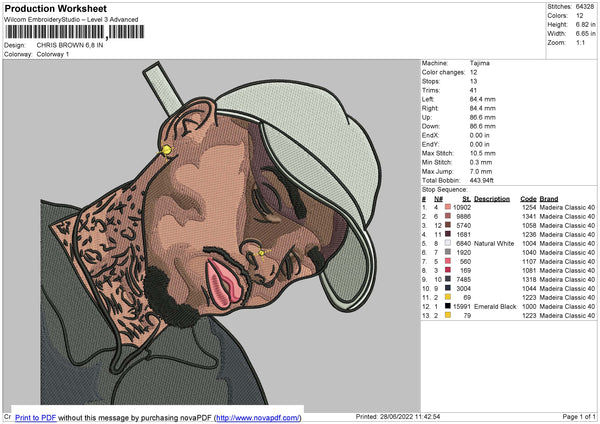Click the 'Emerald Black' description text
The image size is (600, 424).
[495, 307]
